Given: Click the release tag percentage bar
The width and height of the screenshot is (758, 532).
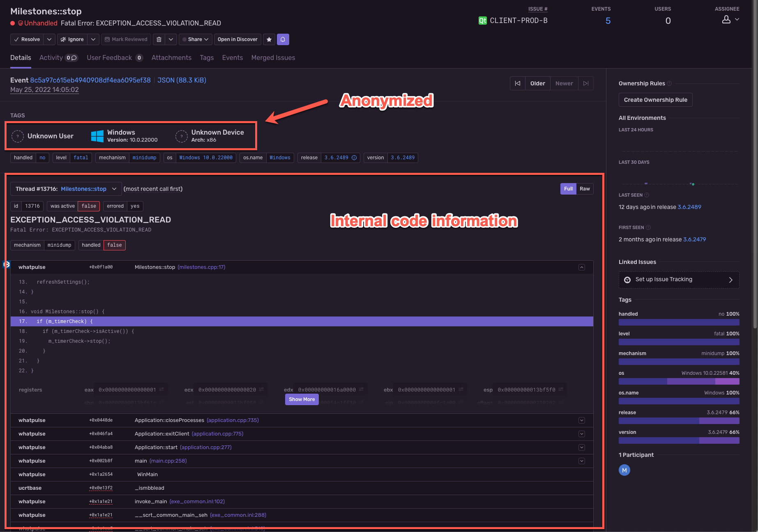Looking at the screenshot, I should click(678, 421).
